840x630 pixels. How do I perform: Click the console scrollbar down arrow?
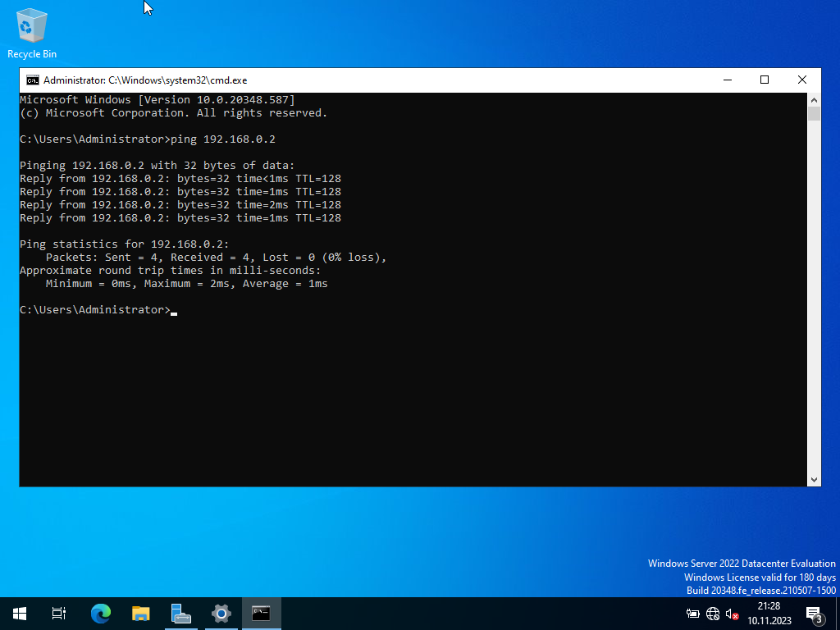point(814,479)
